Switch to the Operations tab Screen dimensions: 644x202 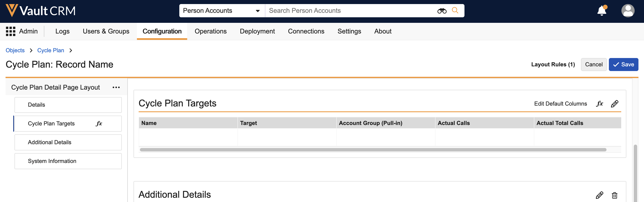(x=210, y=31)
